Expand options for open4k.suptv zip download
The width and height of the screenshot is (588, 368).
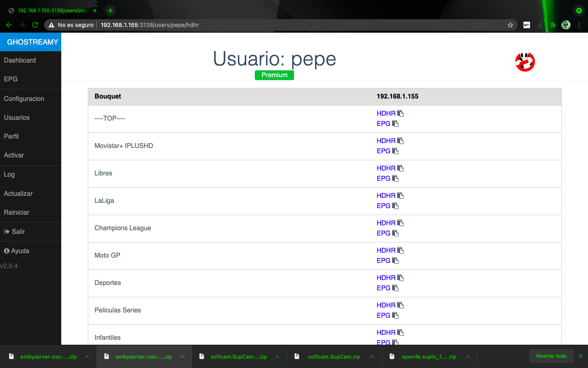coord(468,357)
